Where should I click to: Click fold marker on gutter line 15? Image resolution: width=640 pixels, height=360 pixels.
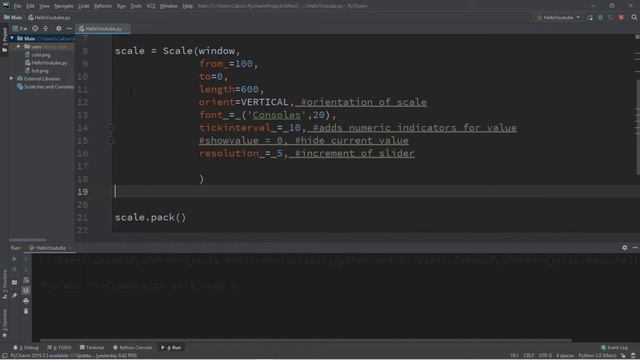(111, 140)
